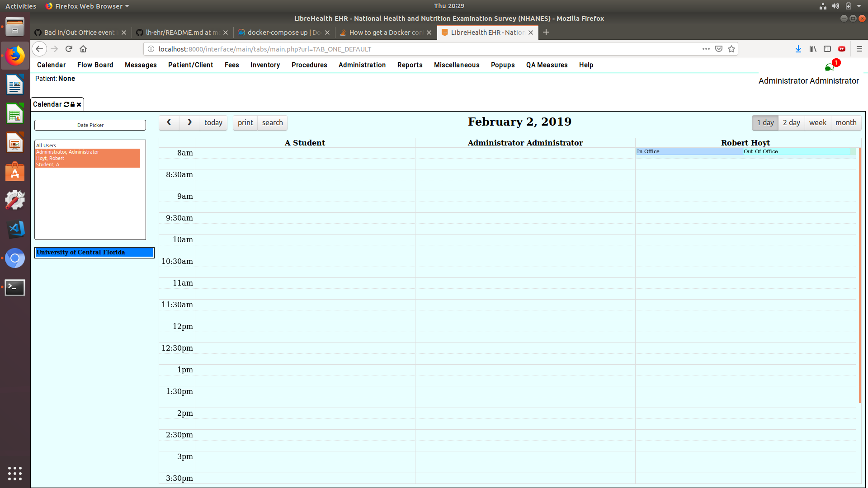The width and height of the screenshot is (868, 488).
Task: Open the Reports menu
Action: pos(410,65)
